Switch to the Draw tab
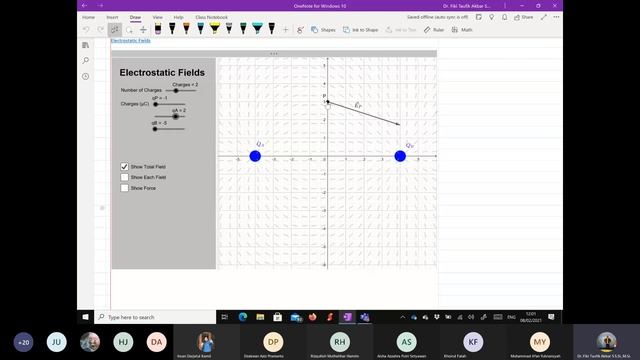 pos(135,17)
